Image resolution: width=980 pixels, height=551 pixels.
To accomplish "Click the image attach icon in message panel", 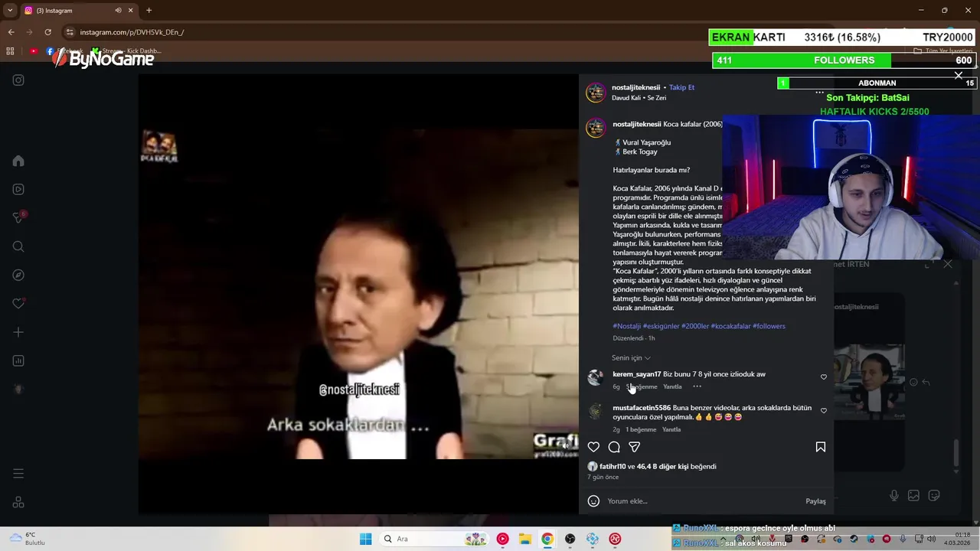I will pos(913,496).
